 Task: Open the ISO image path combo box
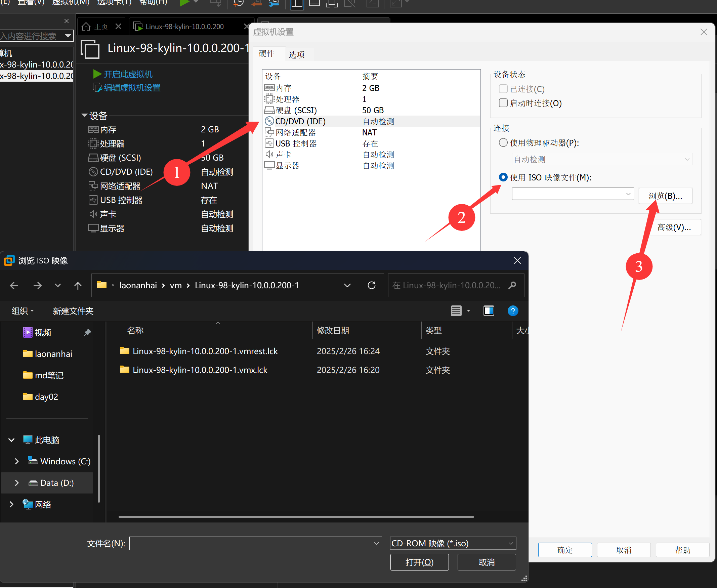(x=573, y=194)
